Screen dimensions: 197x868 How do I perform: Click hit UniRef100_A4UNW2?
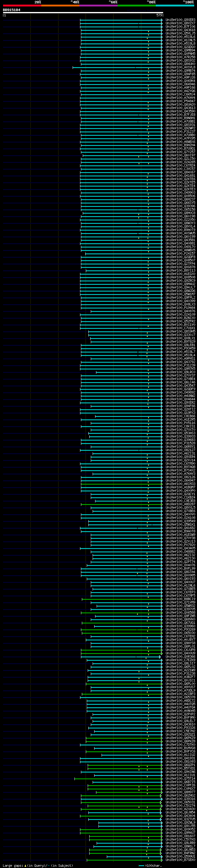pyautogui.click(x=180, y=396)
